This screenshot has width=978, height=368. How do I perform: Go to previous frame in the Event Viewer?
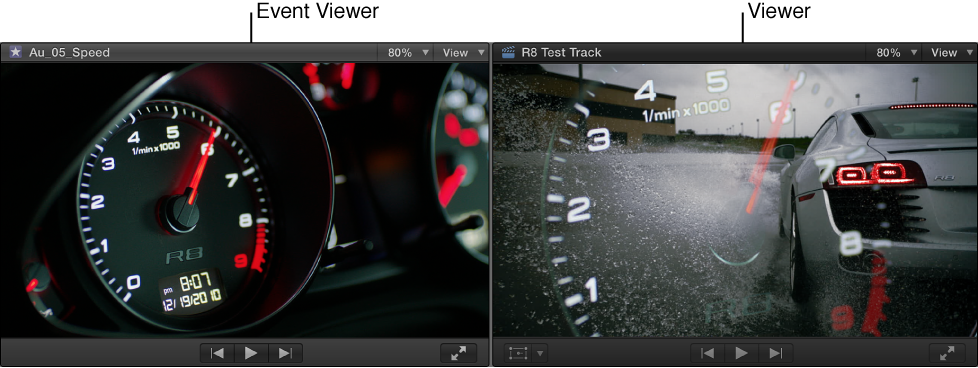[217, 353]
